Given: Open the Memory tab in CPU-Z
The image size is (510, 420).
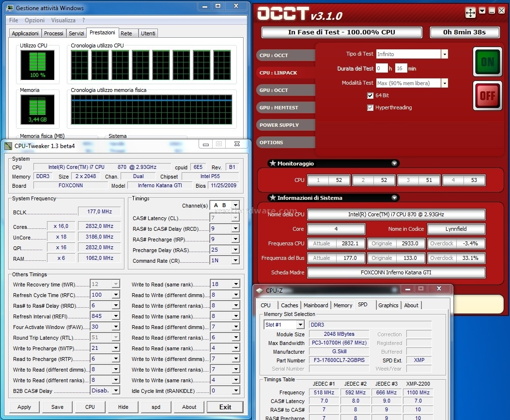Looking at the screenshot, I should (343, 305).
